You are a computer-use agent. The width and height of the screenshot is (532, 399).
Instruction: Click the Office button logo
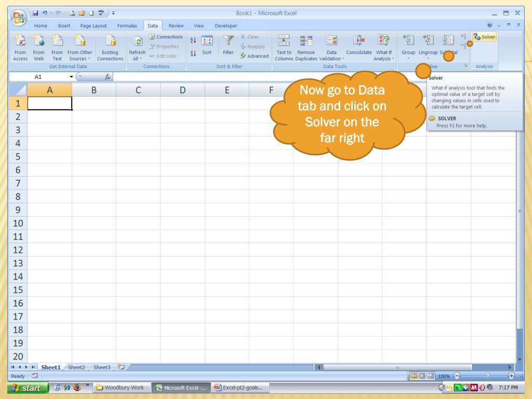[x=19, y=17]
